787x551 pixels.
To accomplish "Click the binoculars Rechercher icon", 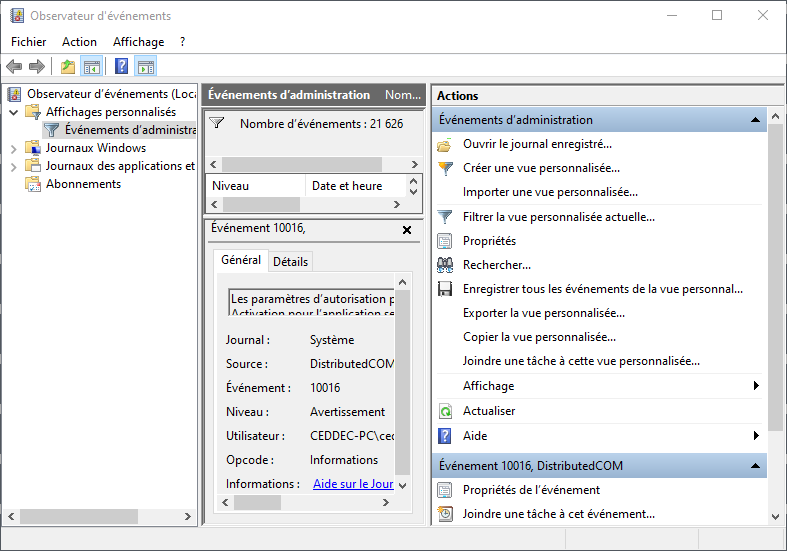I will point(446,265).
